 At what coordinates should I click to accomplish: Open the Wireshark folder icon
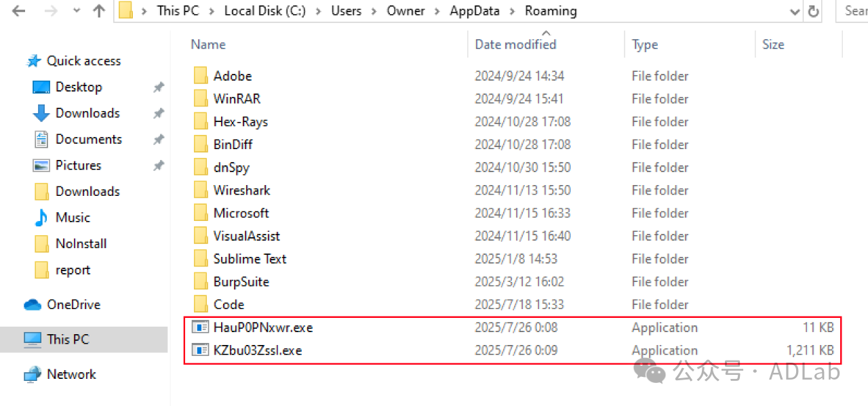[201, 190]
